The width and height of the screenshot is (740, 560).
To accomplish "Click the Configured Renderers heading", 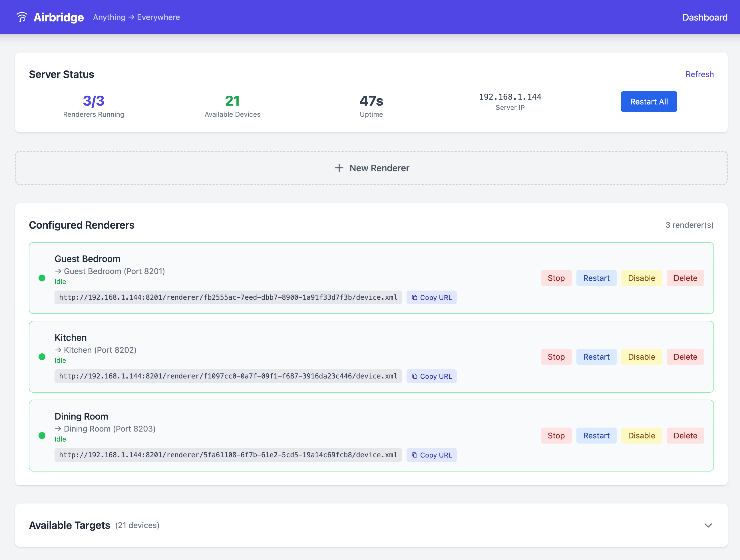I will (82, 225).
